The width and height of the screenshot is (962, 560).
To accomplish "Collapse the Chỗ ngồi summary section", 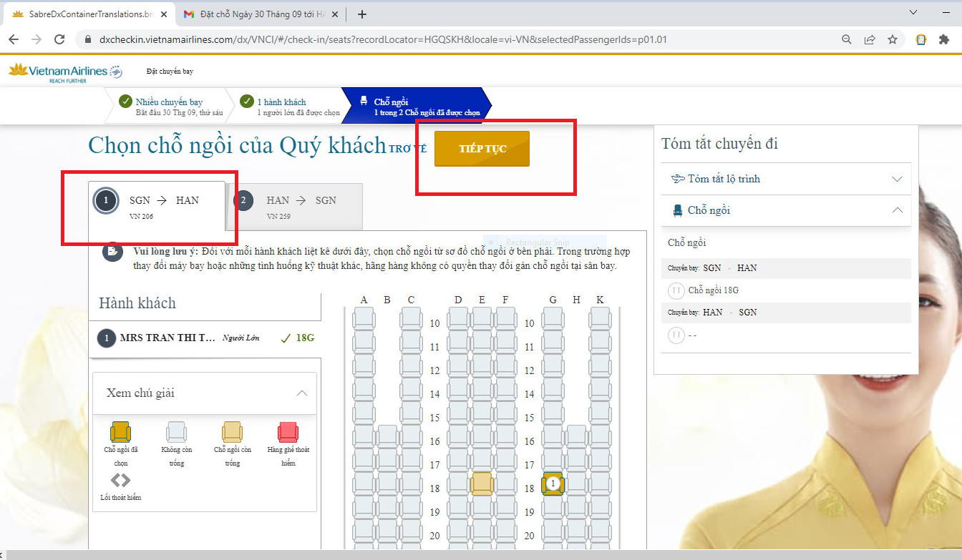I will click(x=786, y=210).
